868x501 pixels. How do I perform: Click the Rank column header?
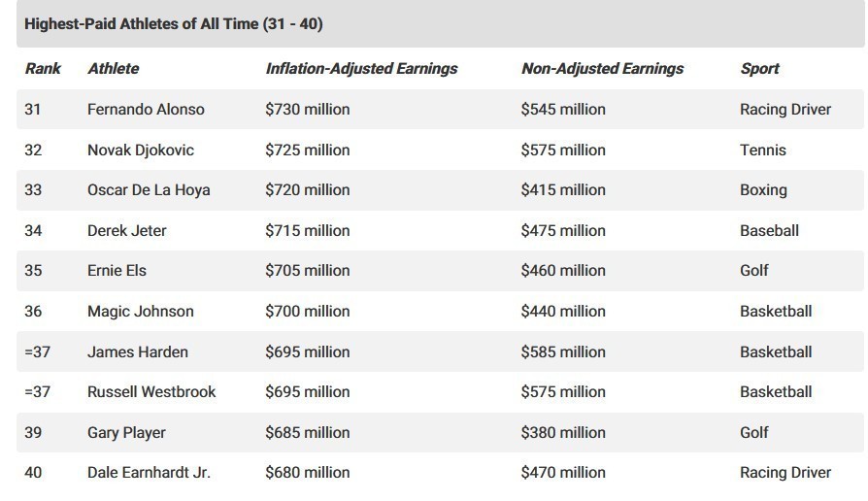click(43, 69)
